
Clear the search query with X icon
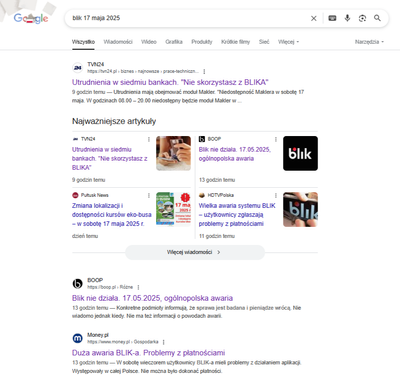coord(314,18)
